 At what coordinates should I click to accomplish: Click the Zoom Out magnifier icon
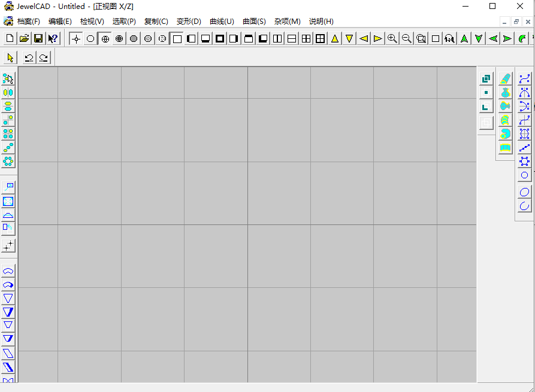tap(407, 39)
